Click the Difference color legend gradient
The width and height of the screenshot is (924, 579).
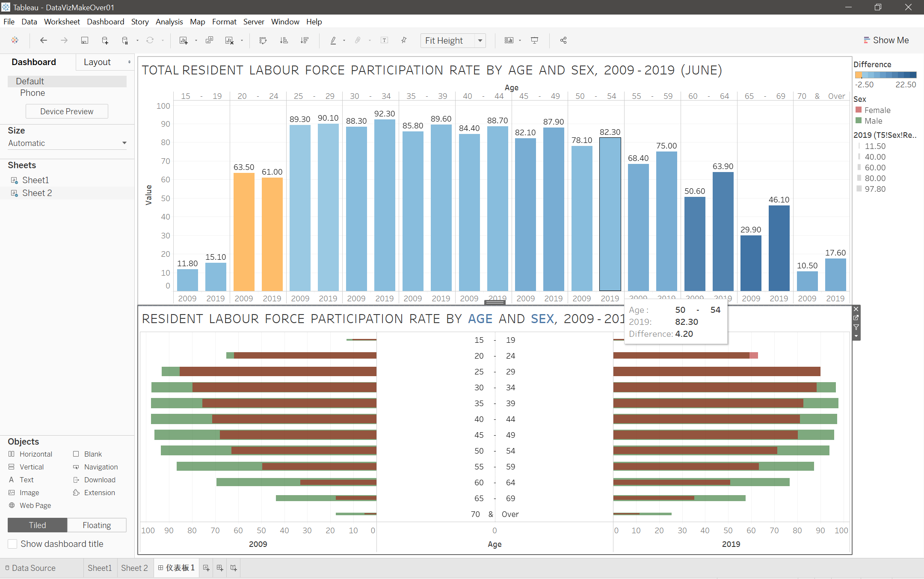click(x=885, y=74)
